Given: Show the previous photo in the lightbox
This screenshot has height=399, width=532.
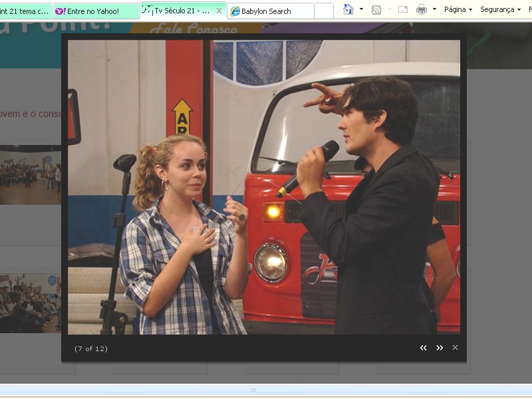Looking at the screenshot, I should [x=423, y=348].
